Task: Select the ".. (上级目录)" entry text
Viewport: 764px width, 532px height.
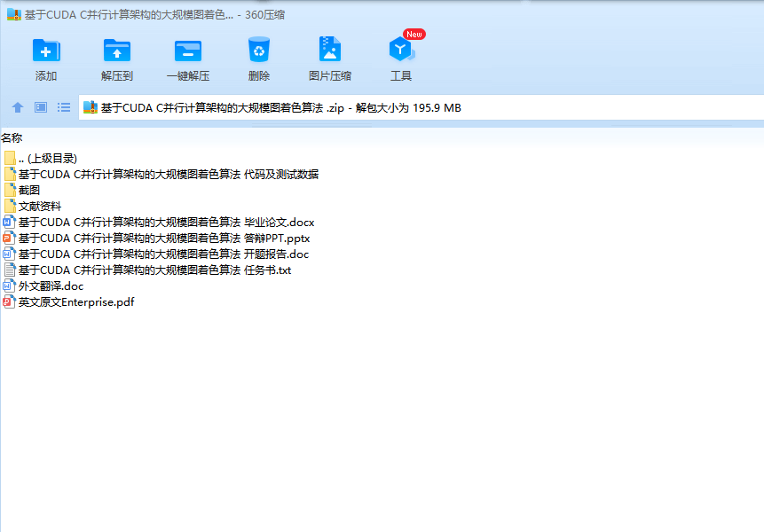Action: (48, 158)
